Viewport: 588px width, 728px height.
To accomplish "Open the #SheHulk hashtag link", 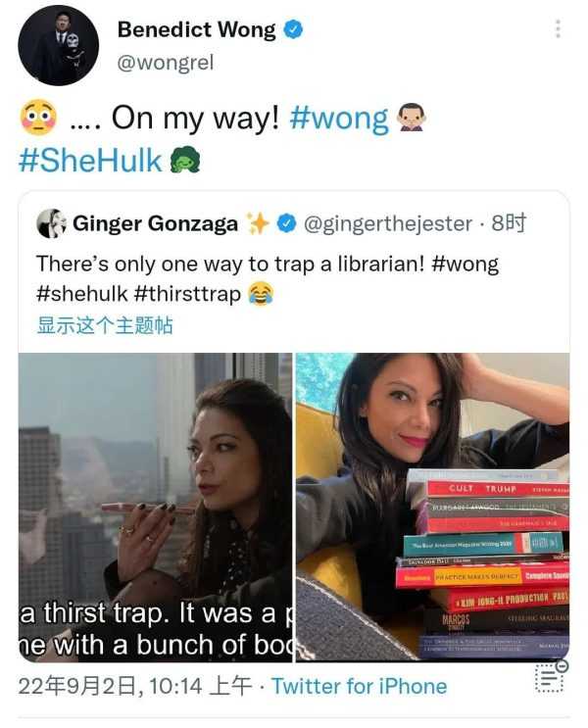I will pos(90,160).
